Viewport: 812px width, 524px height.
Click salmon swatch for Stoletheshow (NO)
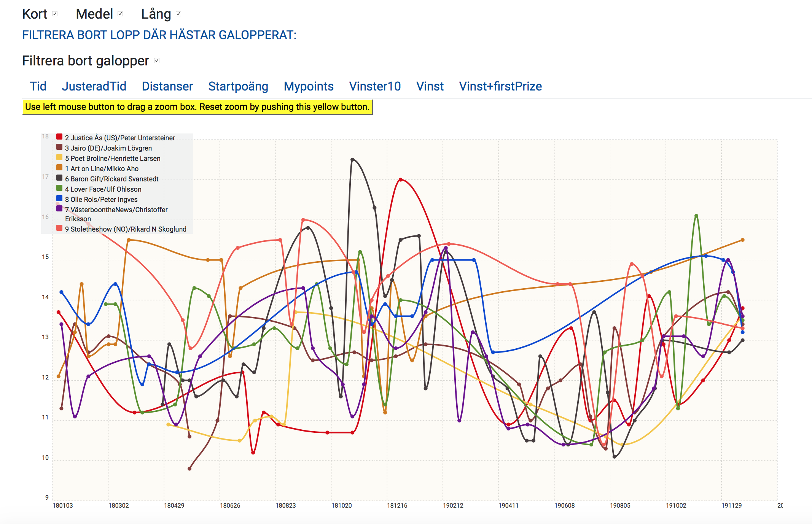59,228
